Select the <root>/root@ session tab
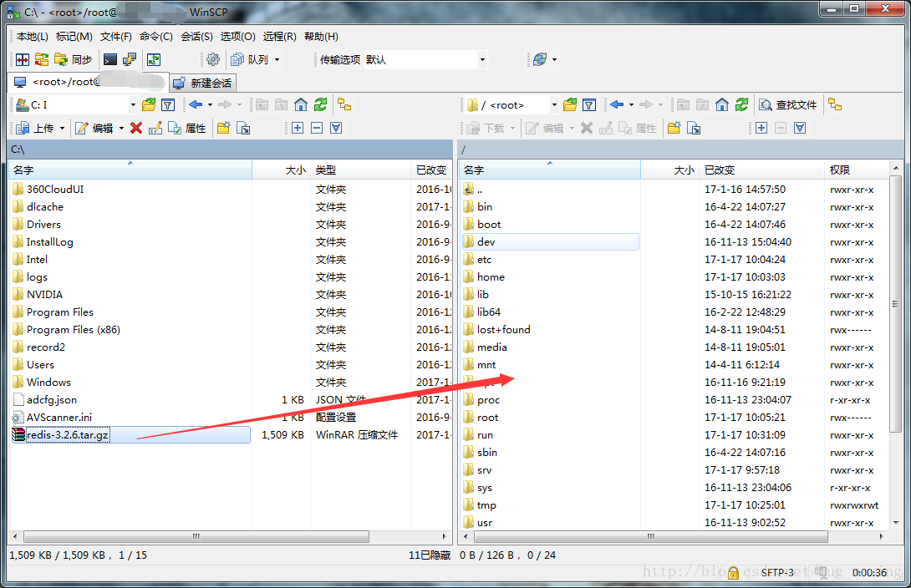 89,82
